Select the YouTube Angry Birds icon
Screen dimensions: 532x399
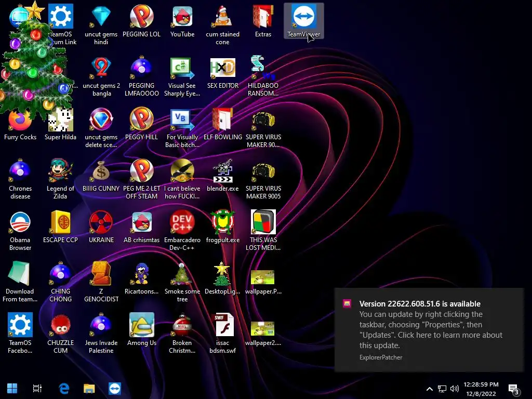(182, 21)
